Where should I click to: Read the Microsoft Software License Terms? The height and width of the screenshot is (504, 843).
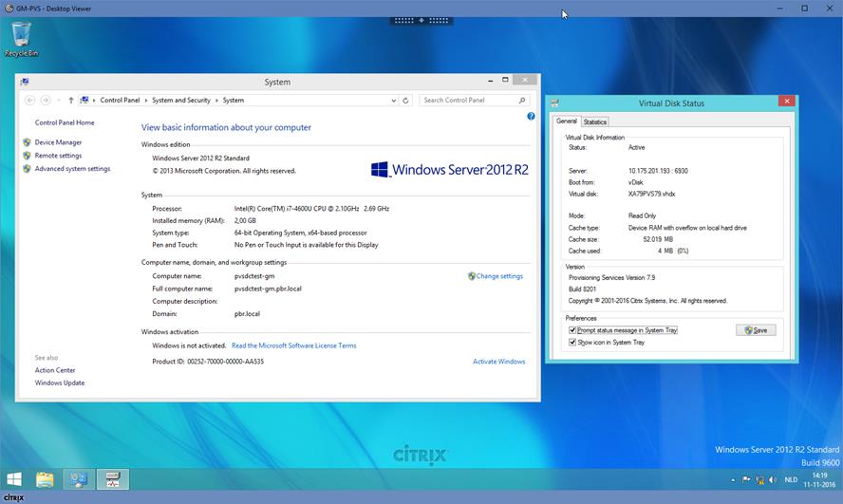pos(294,345)
